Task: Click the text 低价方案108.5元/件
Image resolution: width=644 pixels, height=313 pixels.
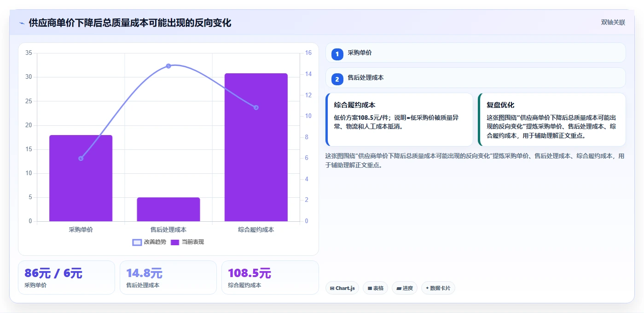Action: coord(362,118)
